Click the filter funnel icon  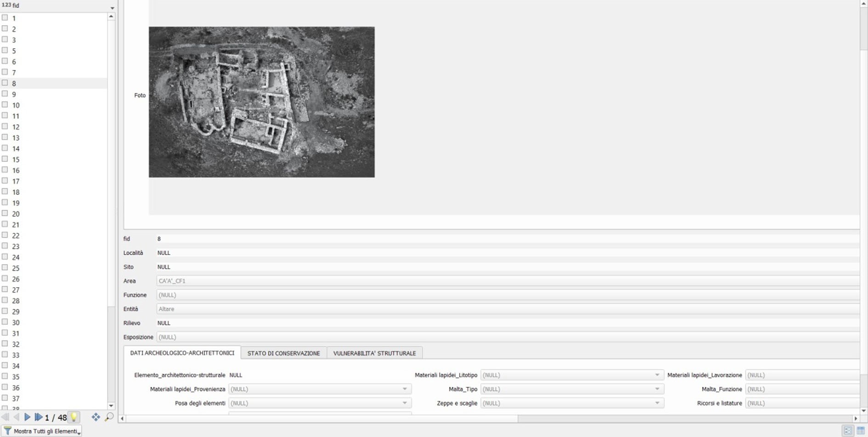pos(7,431)
